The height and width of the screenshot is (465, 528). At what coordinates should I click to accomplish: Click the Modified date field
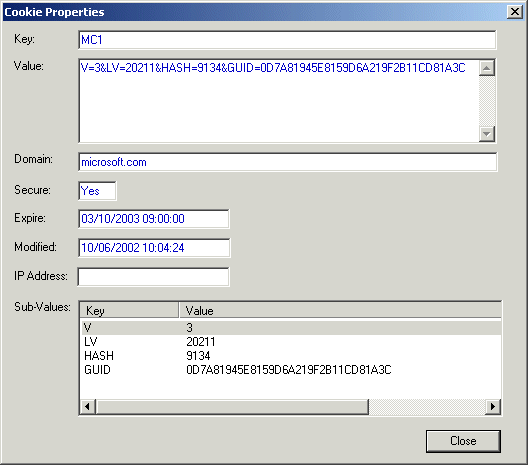point(154,248)
